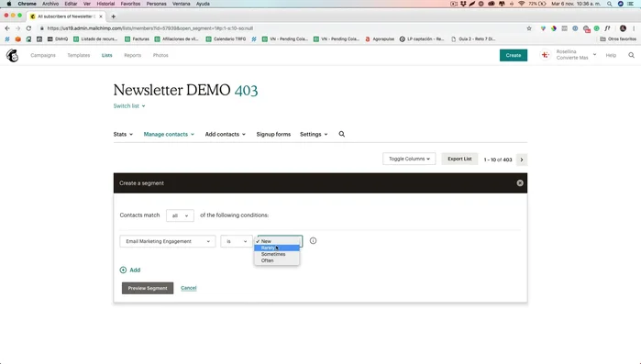
Task: Go to next page of contacts
Action: (522, 160)
